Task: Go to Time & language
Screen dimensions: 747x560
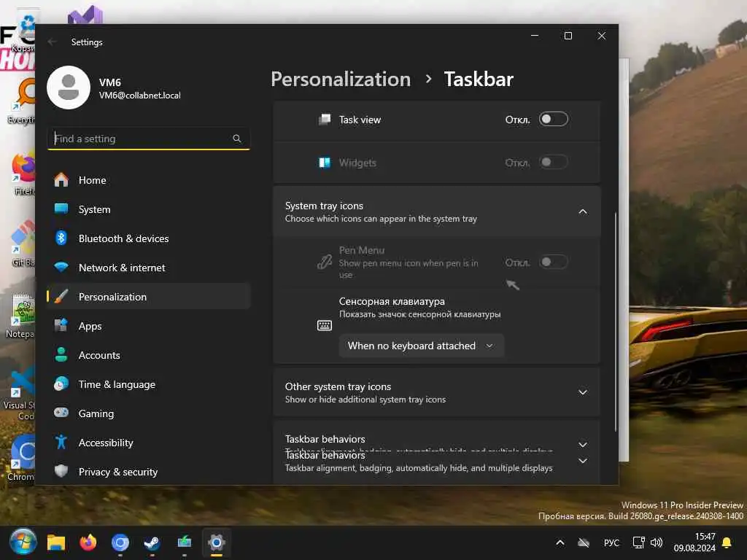Action: (148, 384)
